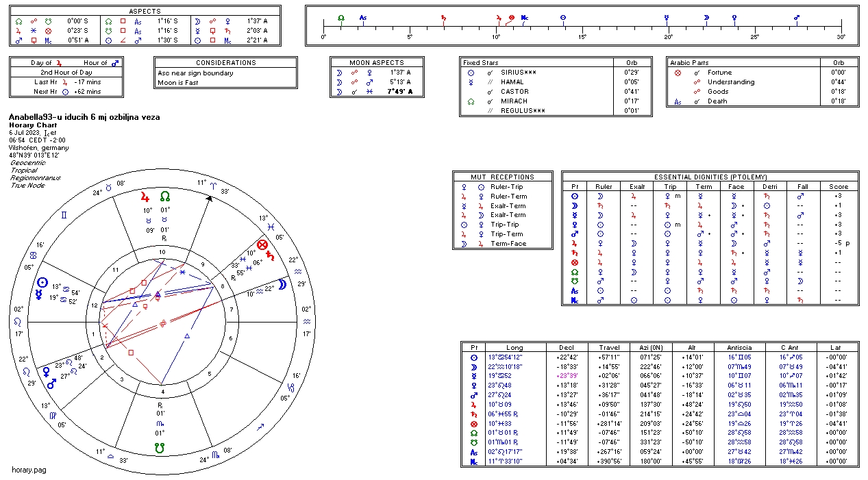
Task: Select the SIRIUS*** fixed star row
Action: point(557,72)
